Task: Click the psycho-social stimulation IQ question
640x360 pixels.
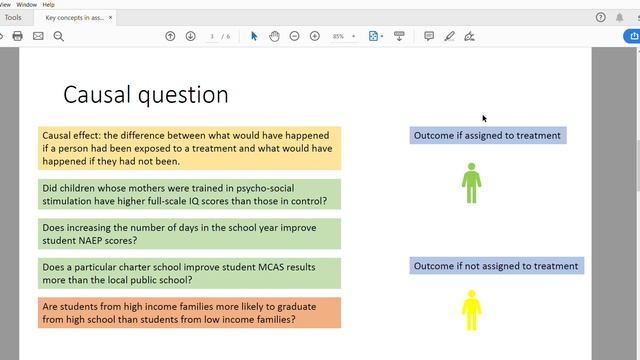Action: coord(189,194)
